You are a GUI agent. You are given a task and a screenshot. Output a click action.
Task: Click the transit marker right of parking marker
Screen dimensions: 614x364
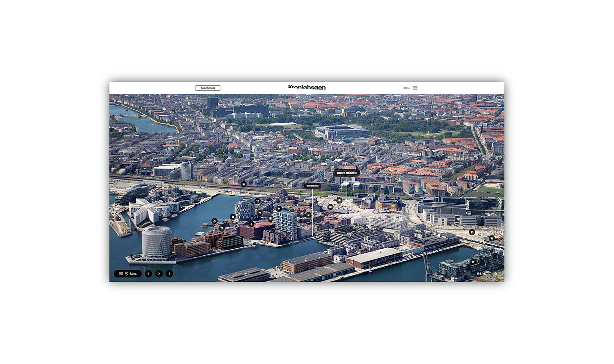tap(492, 238)
